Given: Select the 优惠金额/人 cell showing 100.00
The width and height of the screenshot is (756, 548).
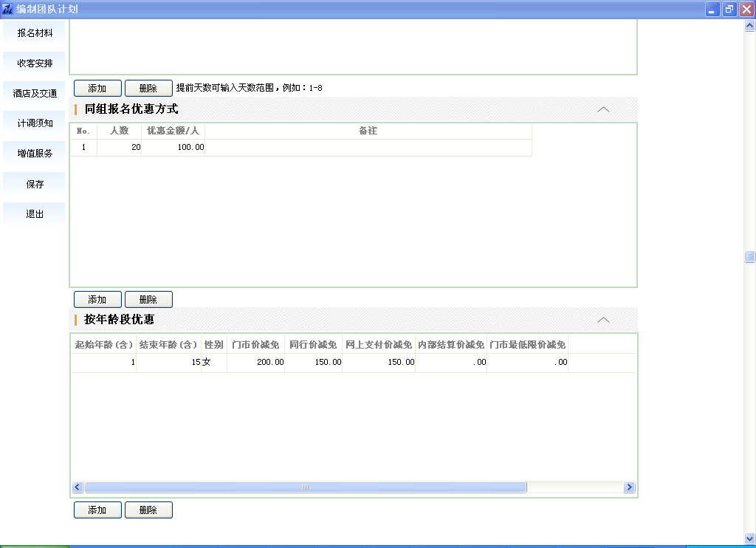Looking at the screenshot, I should [173, 148].
